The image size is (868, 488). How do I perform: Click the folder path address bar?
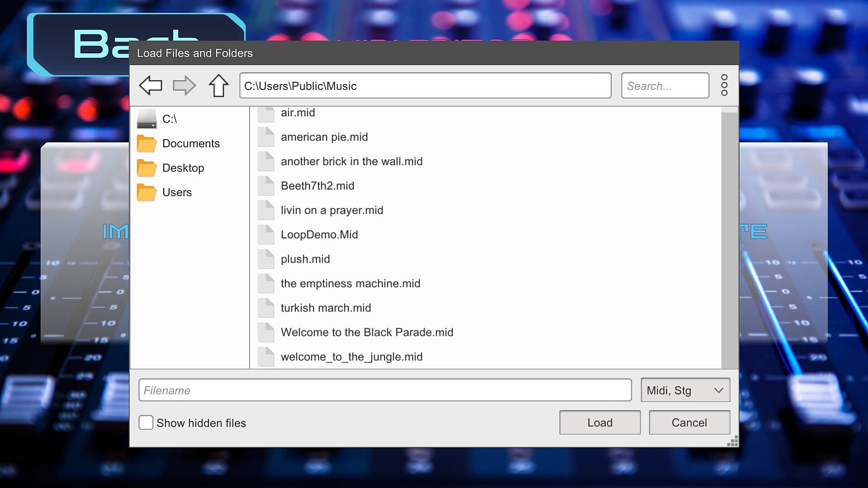click(x=425, y=85)
